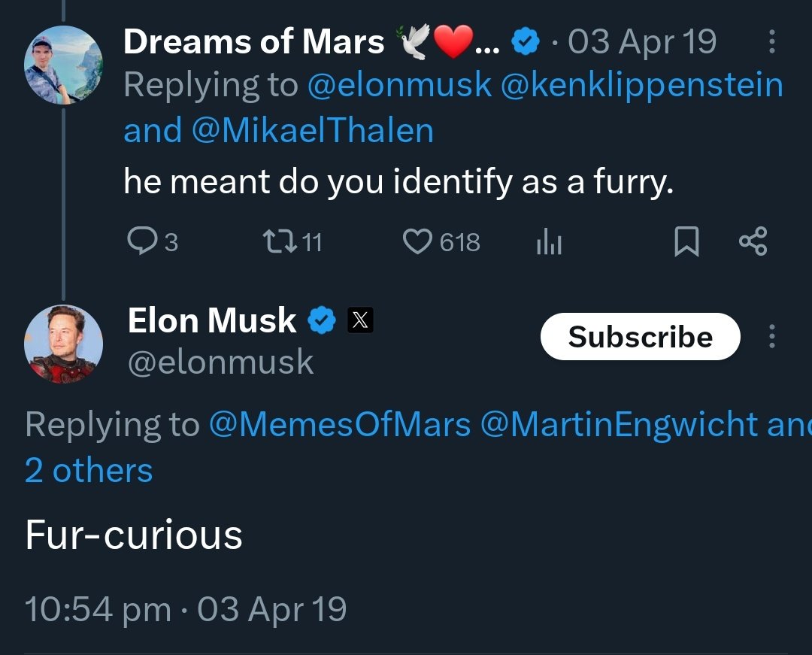
Task: Open the @MikaelThalen profile link
Action: [312, 131]
